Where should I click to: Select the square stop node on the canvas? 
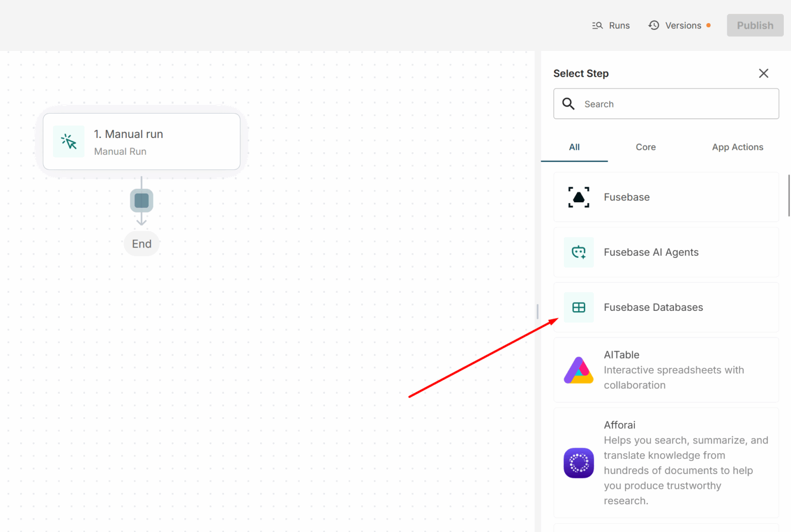(x=142, y=200)
